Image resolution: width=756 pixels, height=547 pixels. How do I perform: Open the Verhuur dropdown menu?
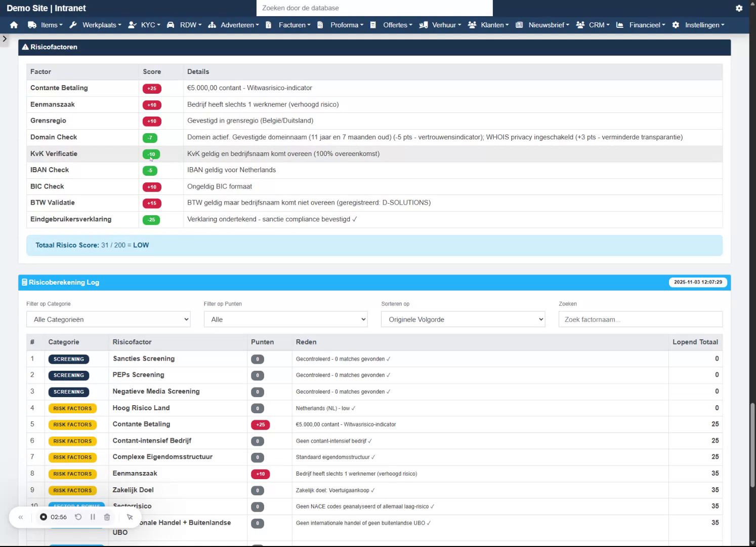(x=446, y=25)
